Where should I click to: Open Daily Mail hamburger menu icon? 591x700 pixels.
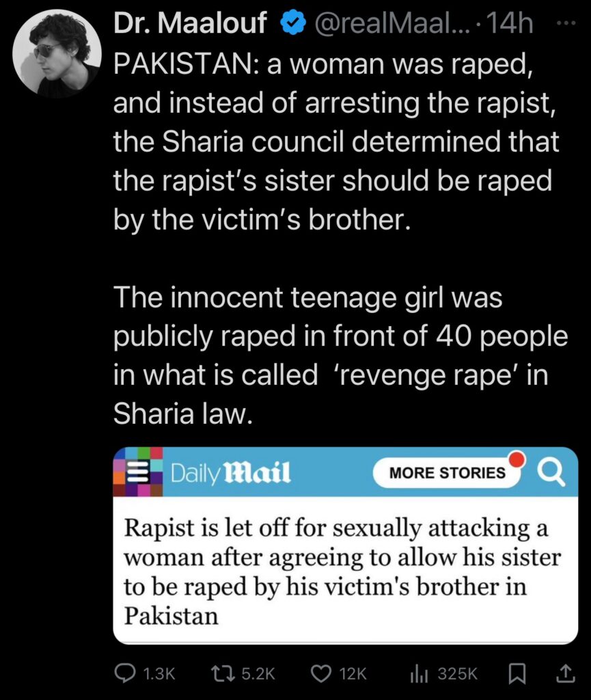pyautogui.click(x=138, y=472)
